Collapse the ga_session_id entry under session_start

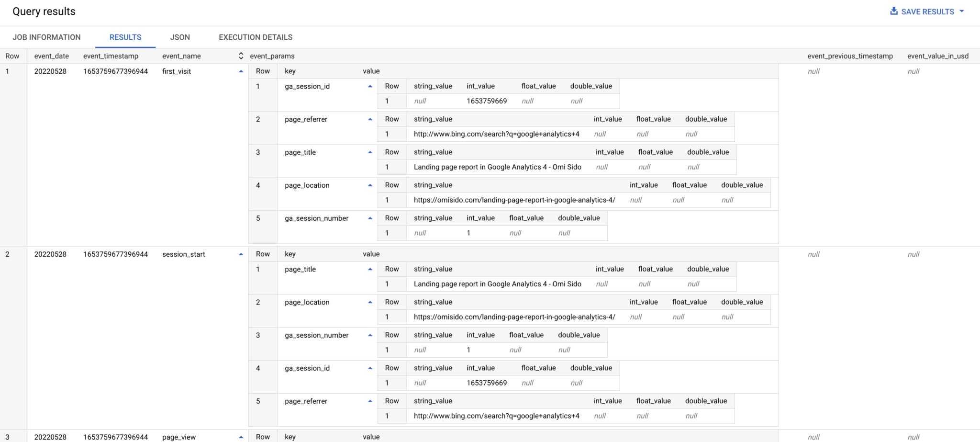click(369, 368)
